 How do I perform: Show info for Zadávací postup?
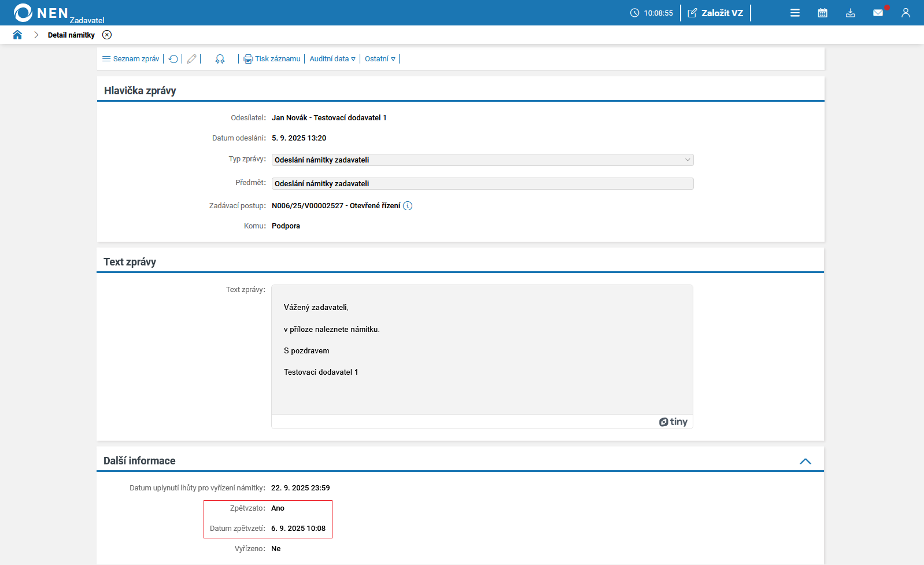click(x=408, y=206)
